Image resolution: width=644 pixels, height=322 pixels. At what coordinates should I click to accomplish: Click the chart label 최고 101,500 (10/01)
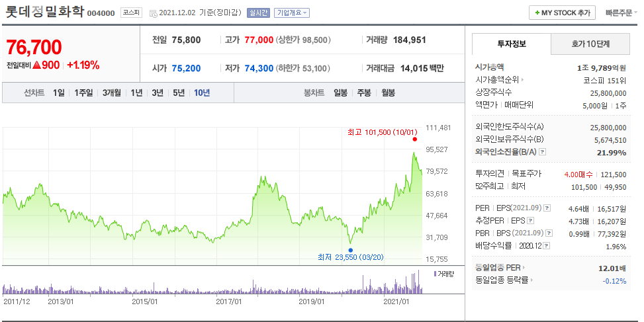pos(383,132)
